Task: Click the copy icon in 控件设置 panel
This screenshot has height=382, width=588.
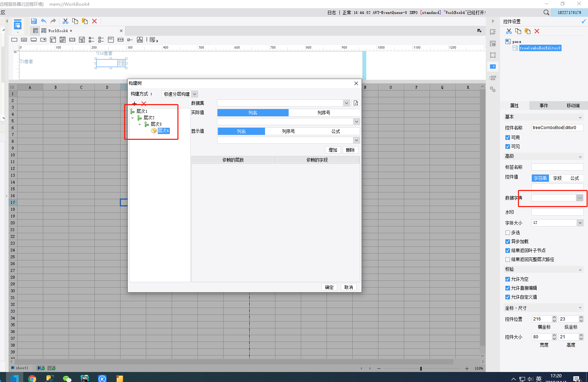Action: pos(518,31)
